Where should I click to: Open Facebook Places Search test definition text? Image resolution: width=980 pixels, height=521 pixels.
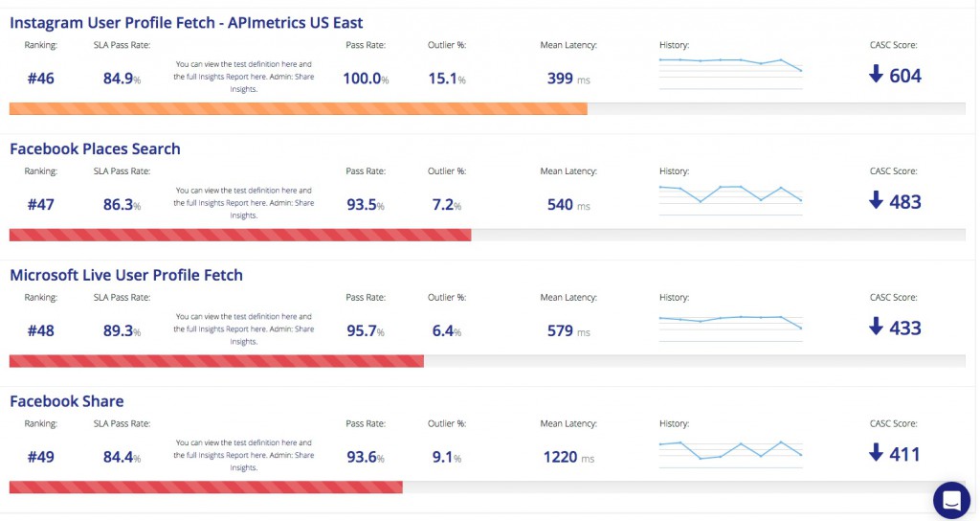click(244, 203)
